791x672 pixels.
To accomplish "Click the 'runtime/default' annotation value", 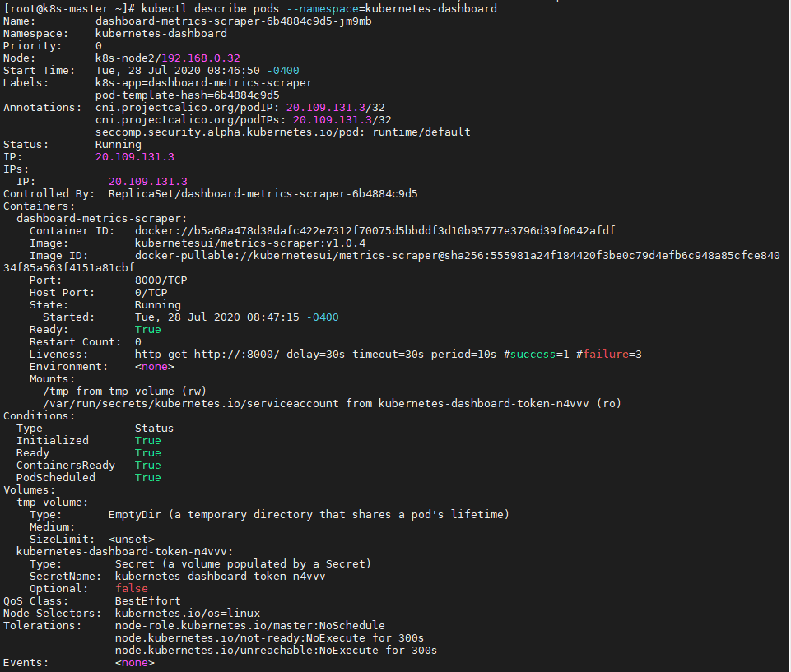I will pos(421,132).
